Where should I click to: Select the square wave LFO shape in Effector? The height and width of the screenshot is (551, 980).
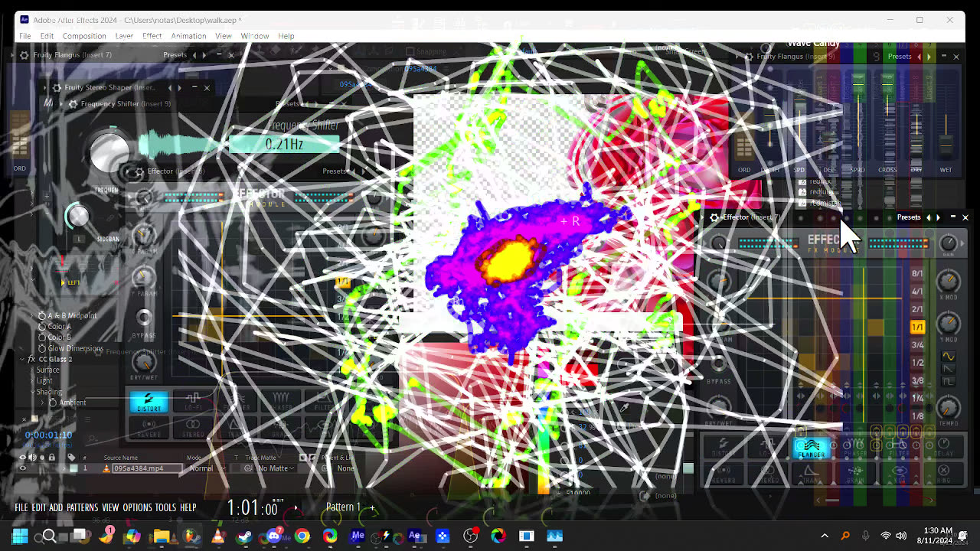pyautogui.click(x=948, y=381)
